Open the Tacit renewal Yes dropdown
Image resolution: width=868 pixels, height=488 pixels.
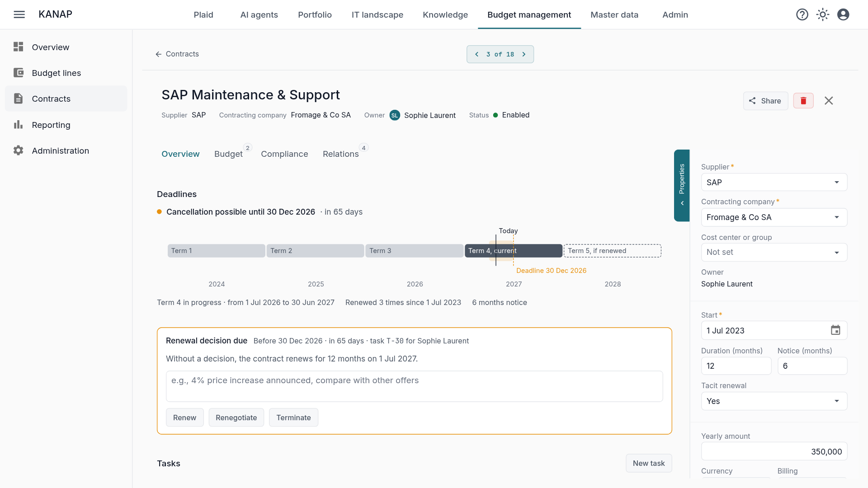coord(774,401)
